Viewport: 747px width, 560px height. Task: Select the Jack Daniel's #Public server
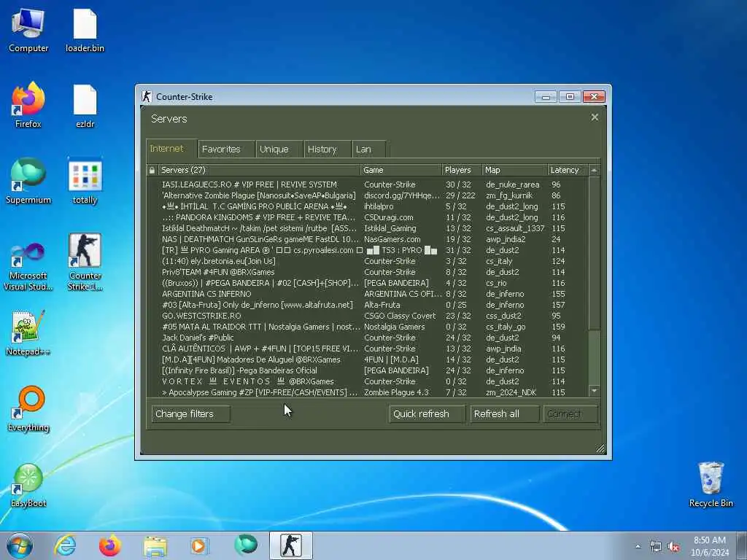pos(368,338)
